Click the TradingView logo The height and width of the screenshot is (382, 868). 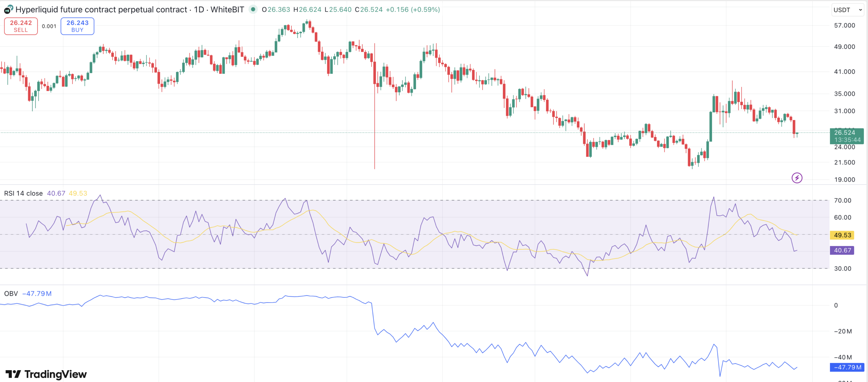pos(46,374)
